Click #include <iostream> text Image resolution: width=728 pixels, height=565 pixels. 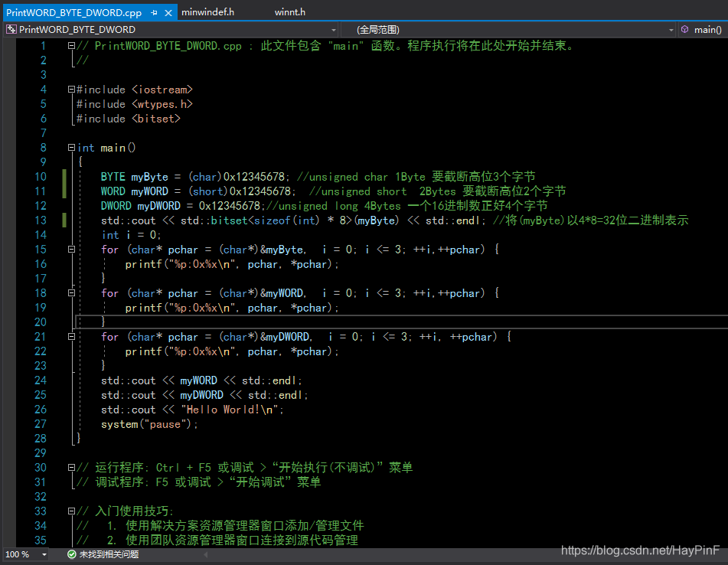(134, 90)
